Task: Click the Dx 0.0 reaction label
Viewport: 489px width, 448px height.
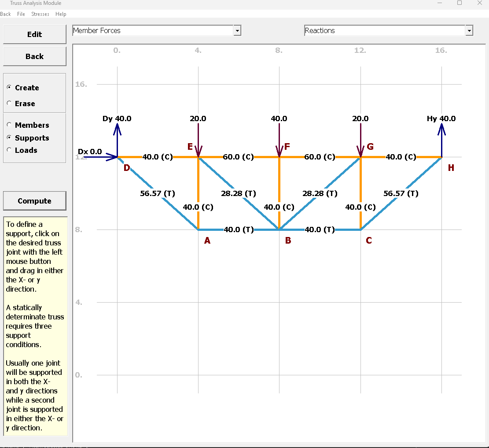Action: [x=90, y=152]
